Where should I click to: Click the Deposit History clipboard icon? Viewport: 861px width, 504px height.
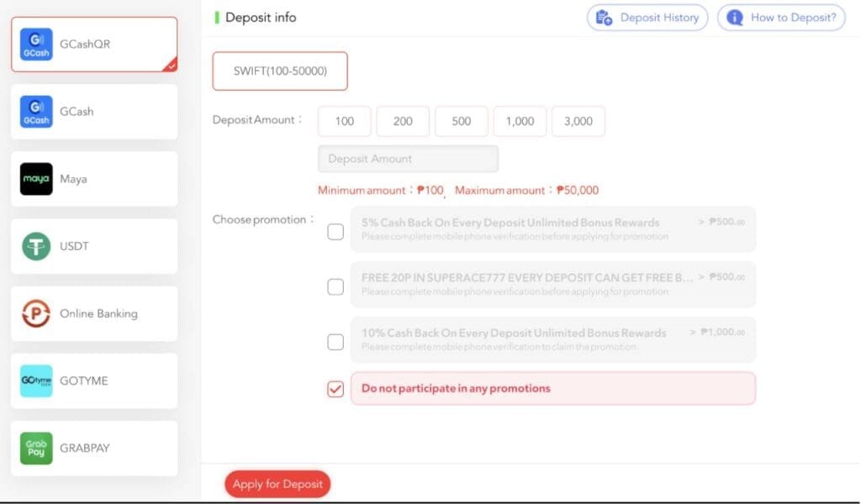603,18
